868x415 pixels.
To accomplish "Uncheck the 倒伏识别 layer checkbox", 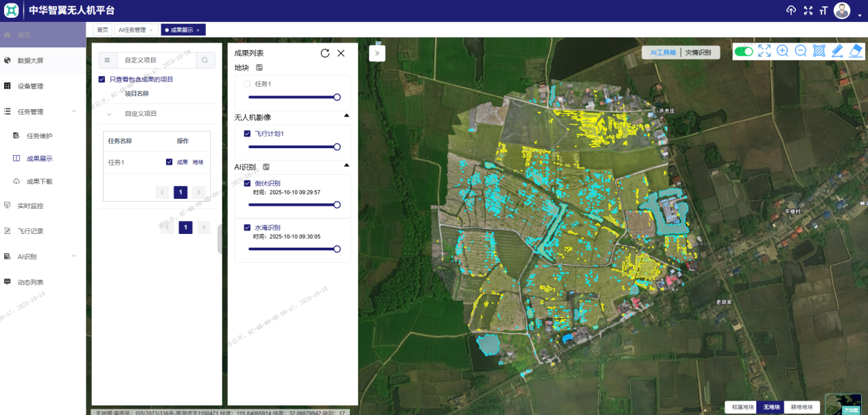I will point(247,183).
